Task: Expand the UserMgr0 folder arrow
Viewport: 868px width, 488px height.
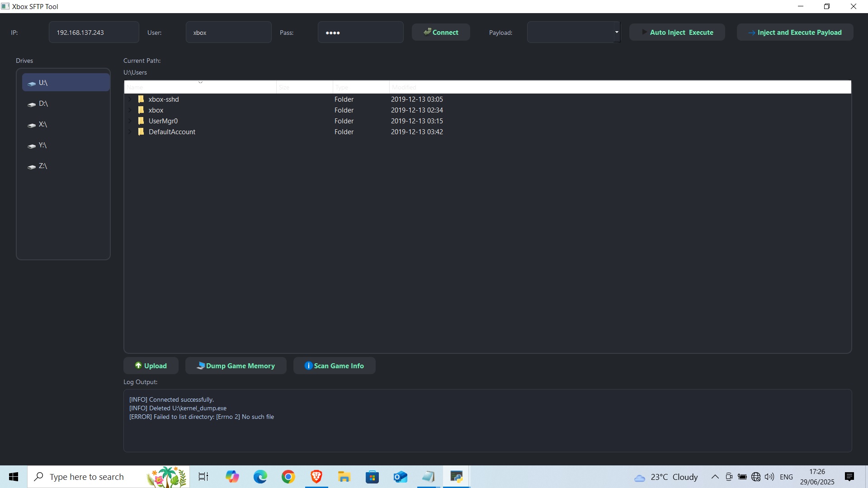Action: click(130, 121)
